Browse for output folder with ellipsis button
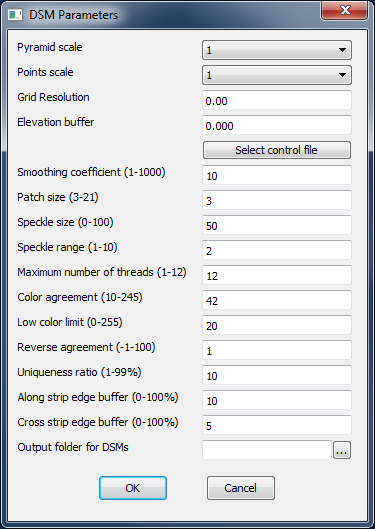Viewport: 375px width, 529px height. [342, 450]
